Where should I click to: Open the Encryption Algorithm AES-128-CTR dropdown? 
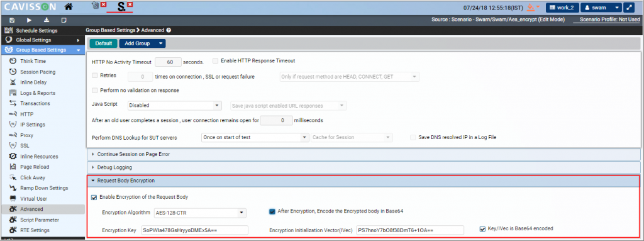tap(200, 213)
